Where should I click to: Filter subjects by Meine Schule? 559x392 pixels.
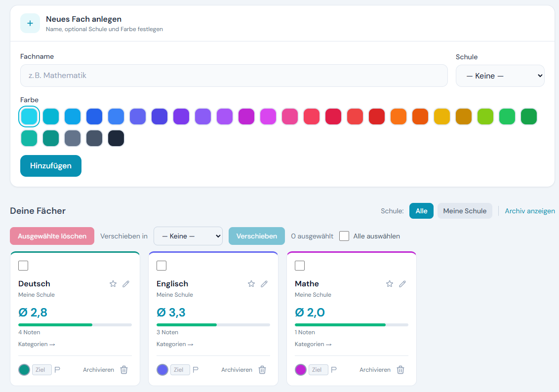click(x=465, y=211)
